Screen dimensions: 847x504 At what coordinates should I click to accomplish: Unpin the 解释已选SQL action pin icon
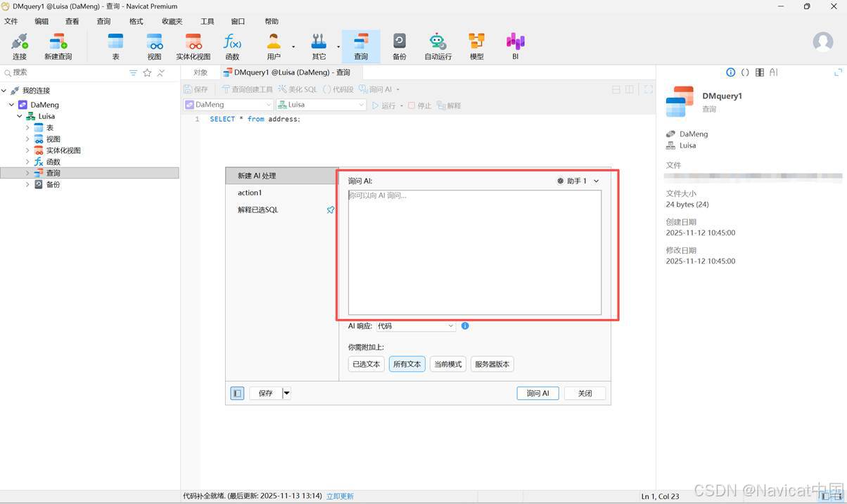[x=331, y=209]
